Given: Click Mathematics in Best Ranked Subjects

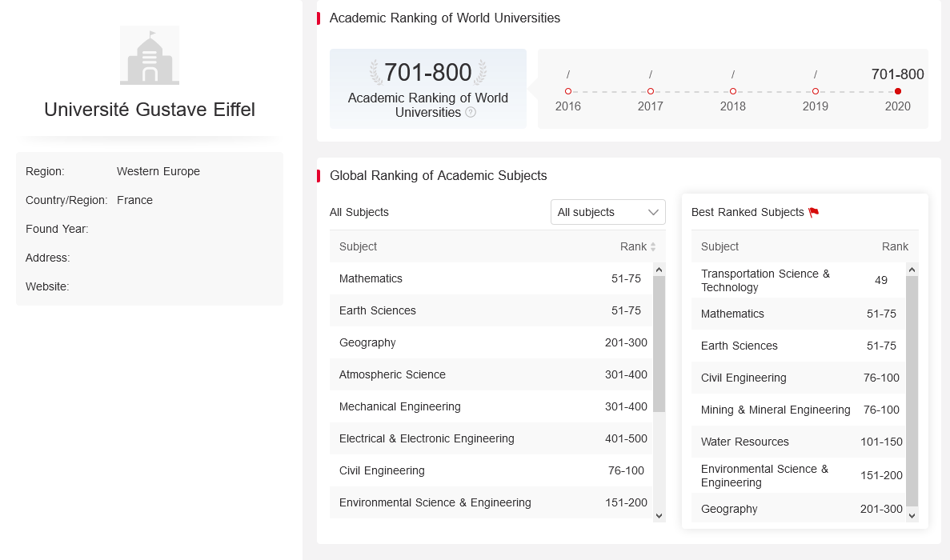Looking at the screenshot, I should pos(732,314).
